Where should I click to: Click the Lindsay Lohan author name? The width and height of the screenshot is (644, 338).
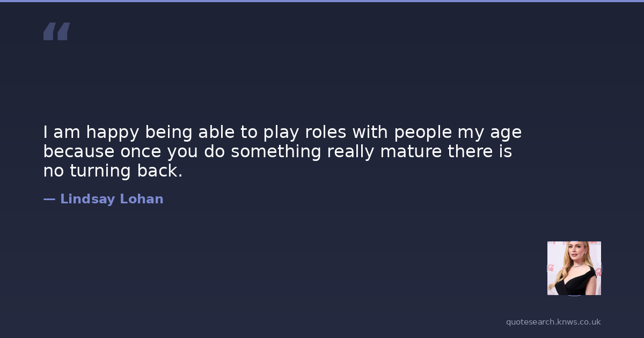coord(112,199)
